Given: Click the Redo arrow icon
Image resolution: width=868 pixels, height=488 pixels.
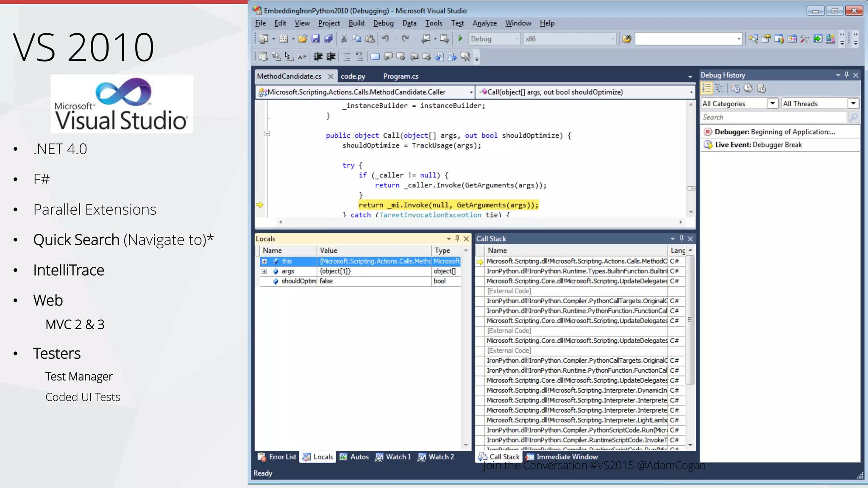Looking at the screenshot, I should click(x=405, y=39).
